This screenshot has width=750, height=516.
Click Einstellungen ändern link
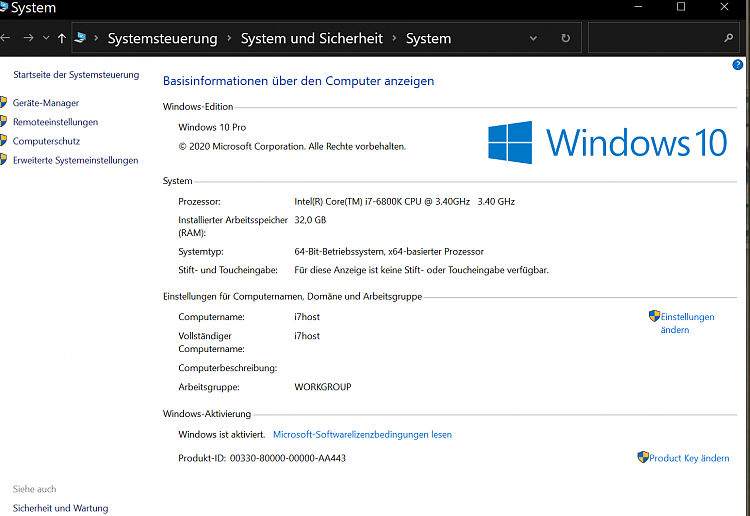click(x=687, y=323)
